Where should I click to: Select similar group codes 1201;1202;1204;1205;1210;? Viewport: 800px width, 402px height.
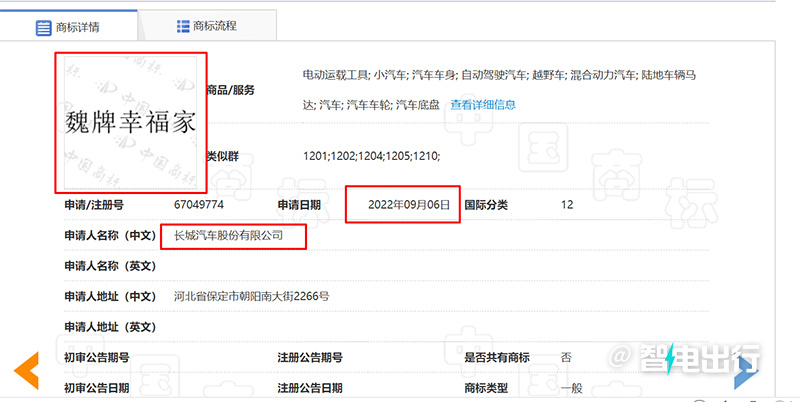pyautogui.click(x=371, y=156)
